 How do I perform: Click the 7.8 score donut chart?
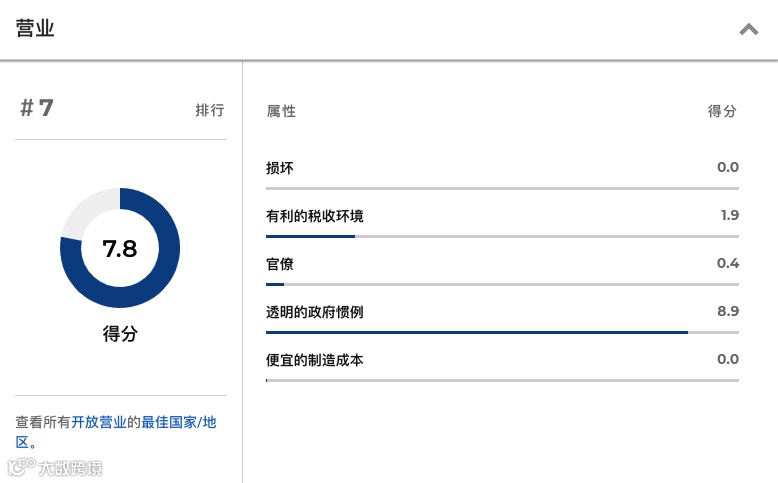(120, 248)
